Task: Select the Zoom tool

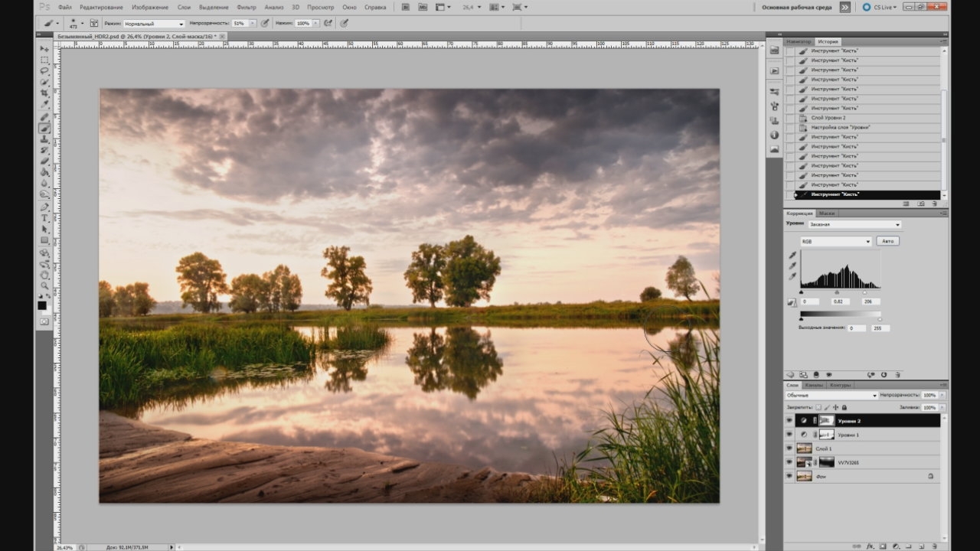Action: 44,285
